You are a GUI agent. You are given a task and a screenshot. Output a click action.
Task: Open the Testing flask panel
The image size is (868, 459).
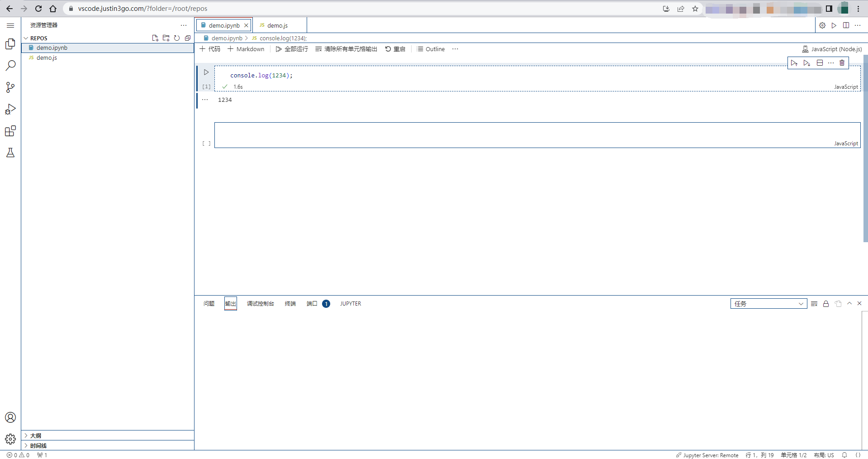pyautogui.click(x=10, y=153)
